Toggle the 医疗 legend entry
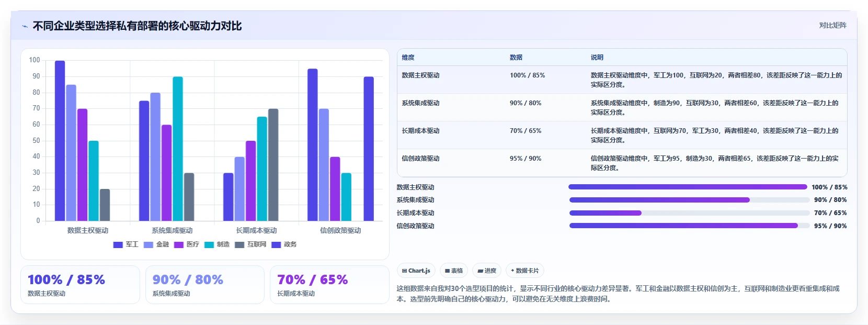 click(187, 244)
